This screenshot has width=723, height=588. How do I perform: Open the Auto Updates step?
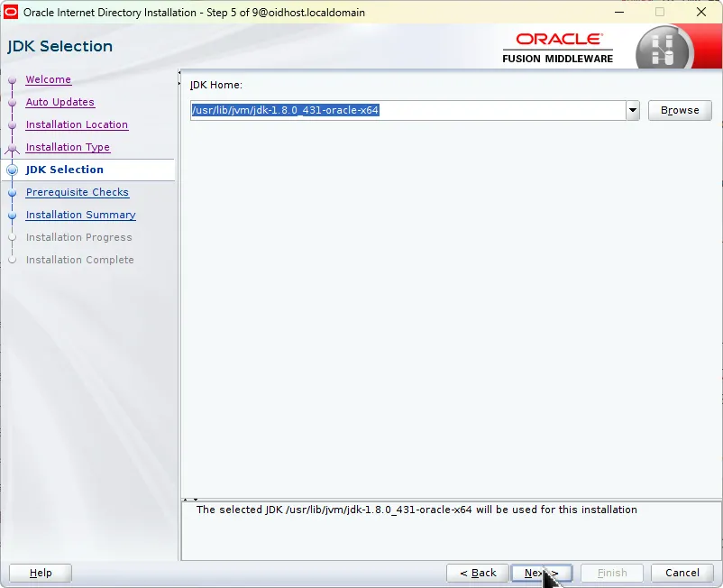pos(59,102)
